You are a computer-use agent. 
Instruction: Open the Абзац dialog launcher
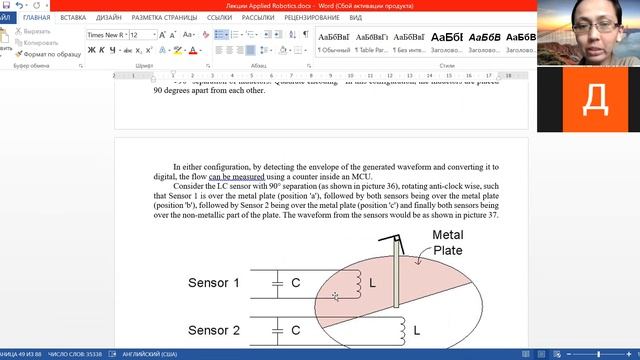309,66
